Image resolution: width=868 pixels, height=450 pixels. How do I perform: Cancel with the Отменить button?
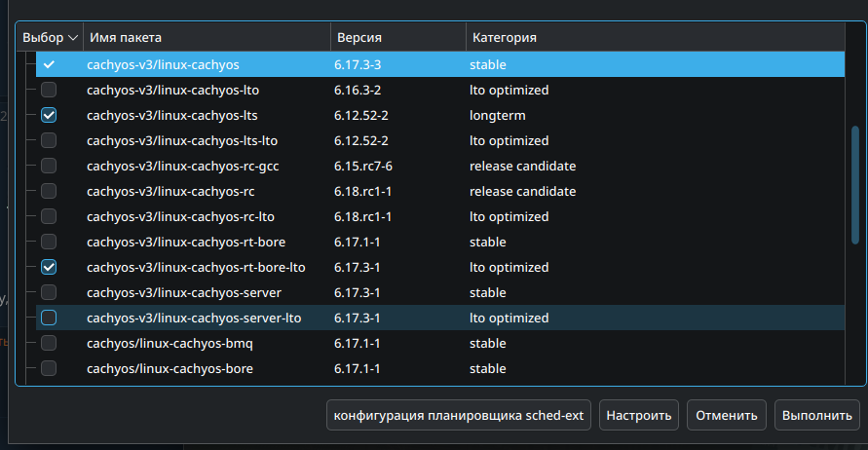(x=726, y=415)
